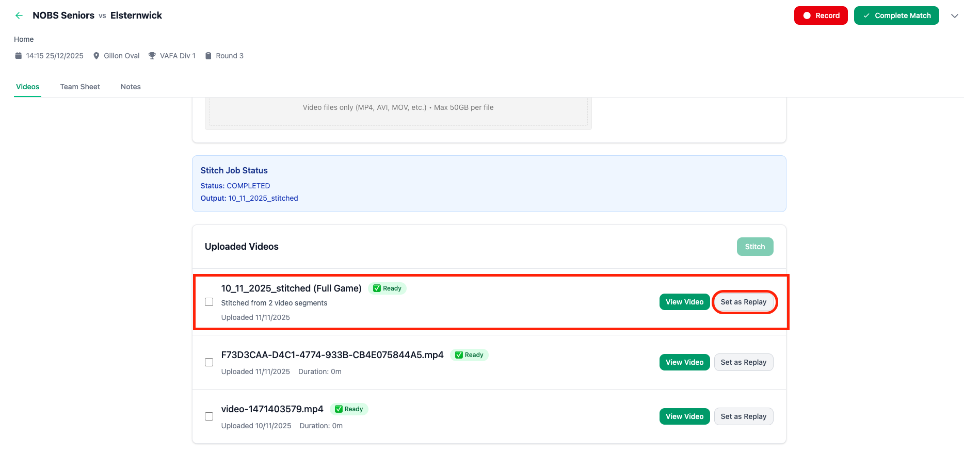The height and width of the screenshot is (452, 980).
Task: Click the back arrow icon
Action: [19, 15]
